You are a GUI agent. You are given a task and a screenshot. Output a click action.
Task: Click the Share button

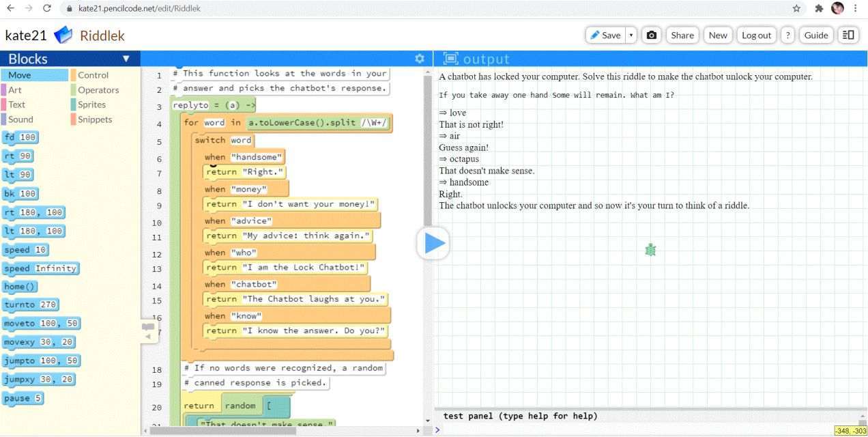pyautogui.click(x=682, y=36)
